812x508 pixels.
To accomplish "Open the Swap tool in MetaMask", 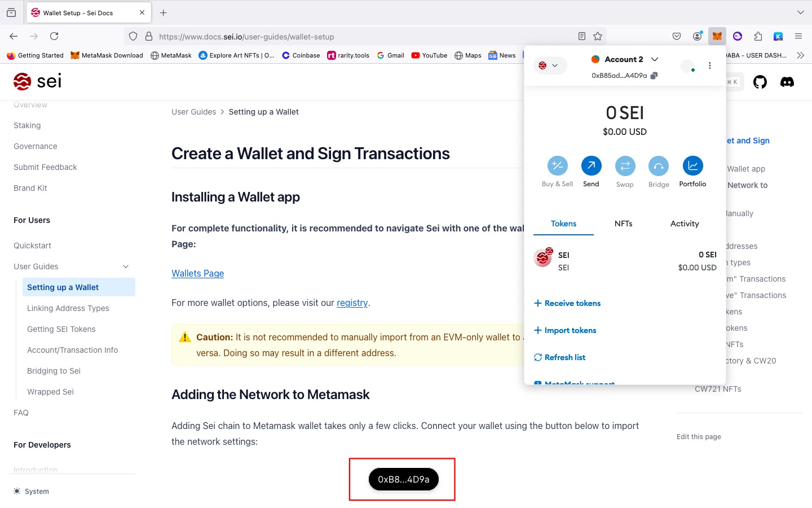I will (625, 165).
